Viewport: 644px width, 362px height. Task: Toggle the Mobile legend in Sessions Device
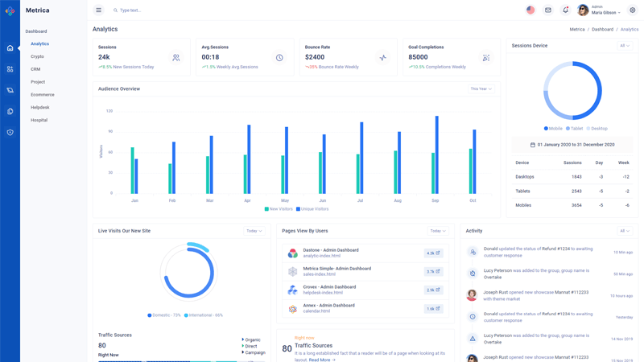(x=553, y=129)
